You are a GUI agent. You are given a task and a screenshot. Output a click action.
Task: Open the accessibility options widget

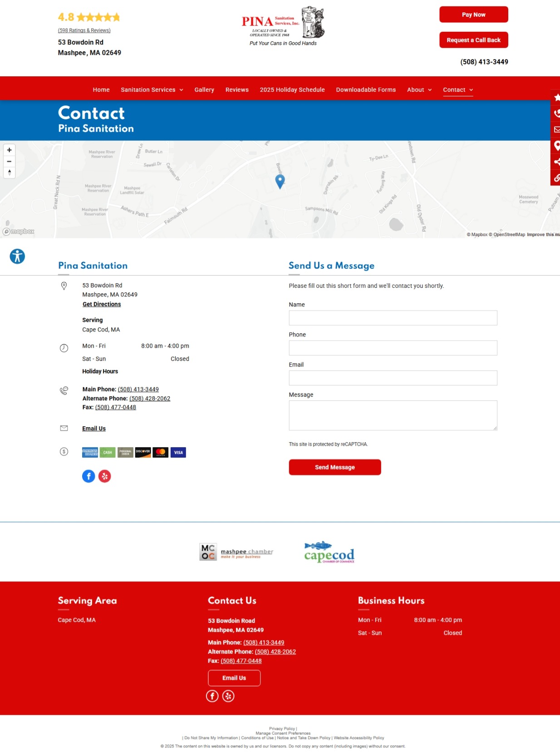point(17,256)
